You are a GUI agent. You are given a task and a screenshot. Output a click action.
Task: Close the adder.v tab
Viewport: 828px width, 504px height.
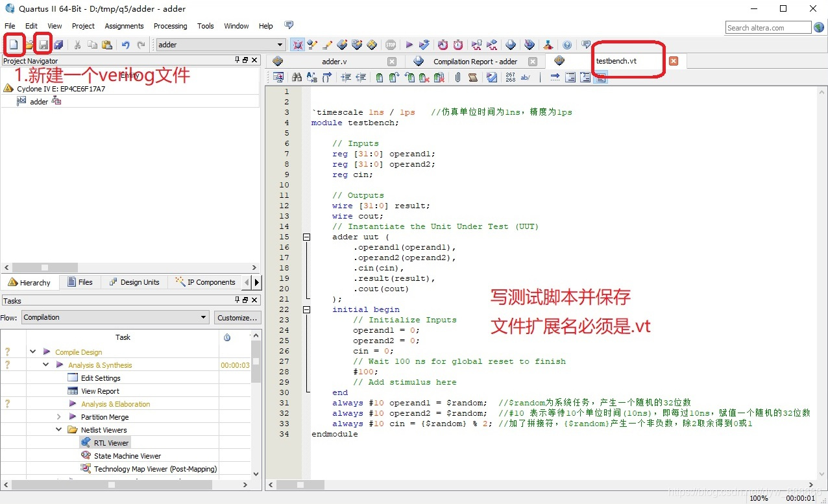pyautogui.click(x=392, y=62)
